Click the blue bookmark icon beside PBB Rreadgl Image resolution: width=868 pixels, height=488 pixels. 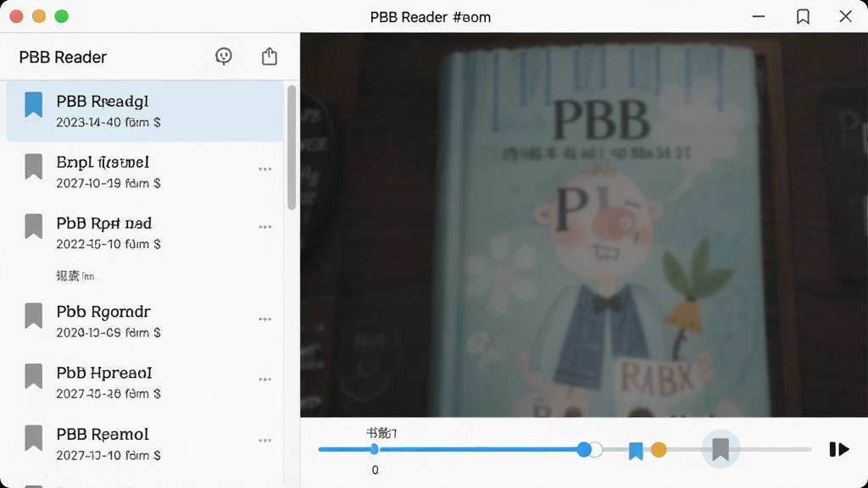[x=34, y=104]
